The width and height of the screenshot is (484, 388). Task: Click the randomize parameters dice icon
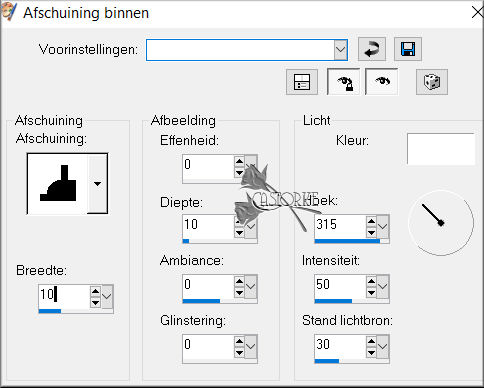coord(432,82)
